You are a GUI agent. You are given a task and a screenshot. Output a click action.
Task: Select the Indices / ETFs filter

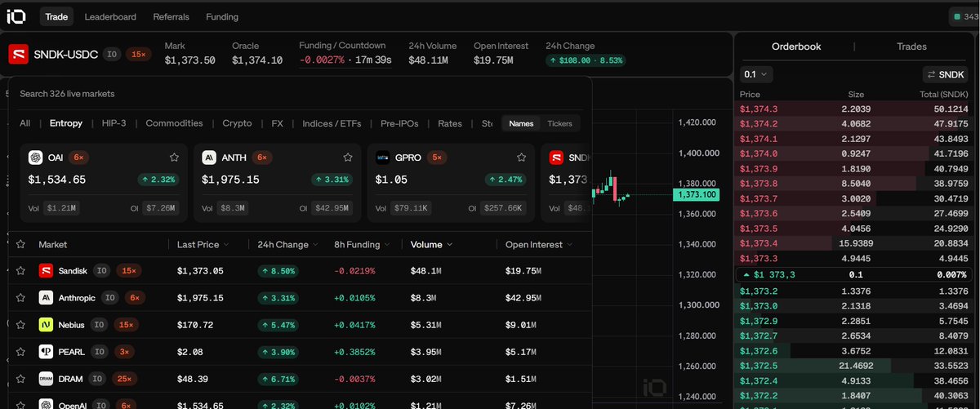pyautogui.click(x=332, y=123)
